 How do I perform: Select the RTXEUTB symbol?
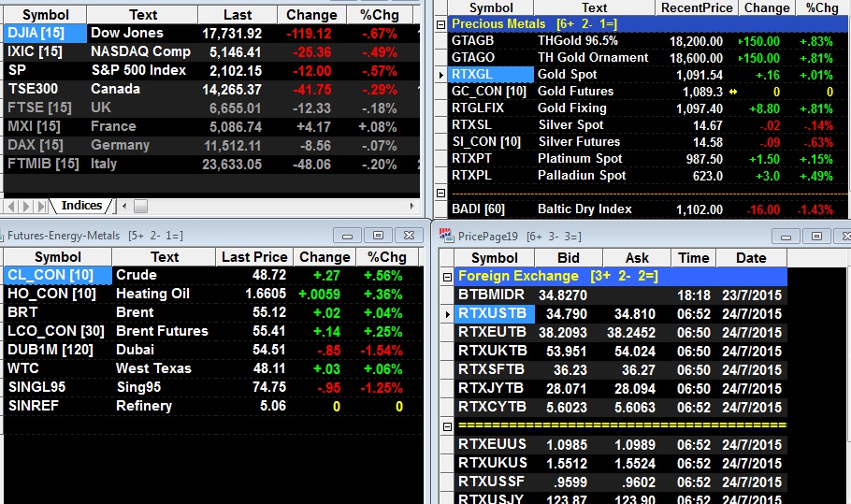[494, 332]
